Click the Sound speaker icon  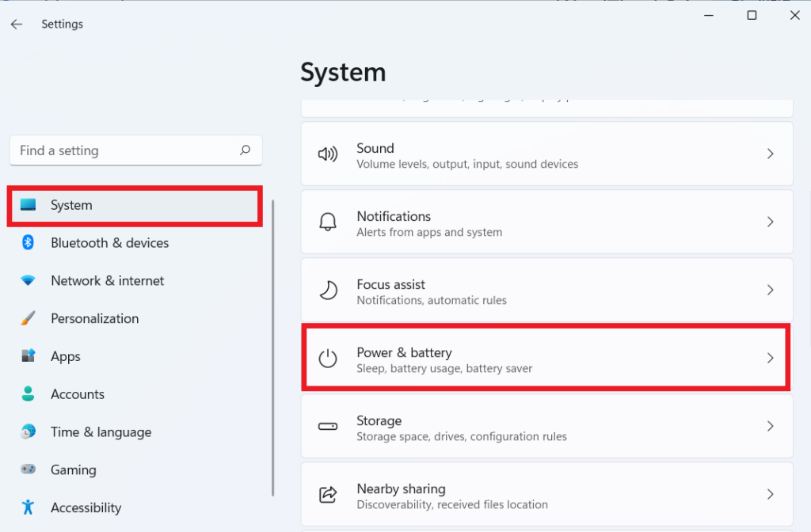[x=329, y=154]
